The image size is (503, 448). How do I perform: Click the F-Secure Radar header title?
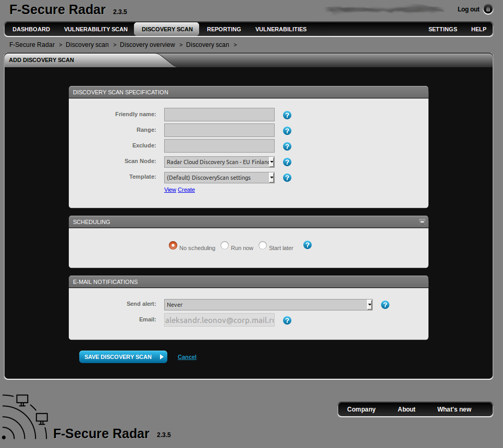57,9
